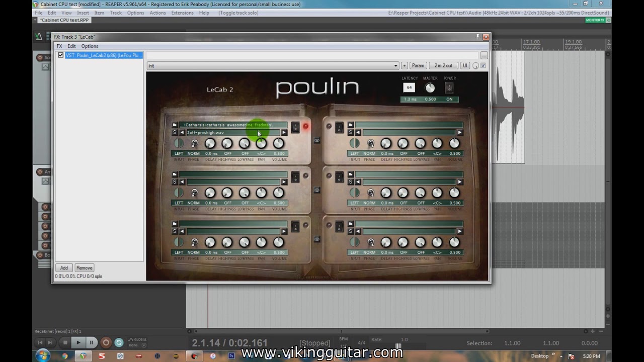Click the 2 in 2 out routing button
Image resolution: width=644 pixels, height=362 pixels.
tap(443, 65)
